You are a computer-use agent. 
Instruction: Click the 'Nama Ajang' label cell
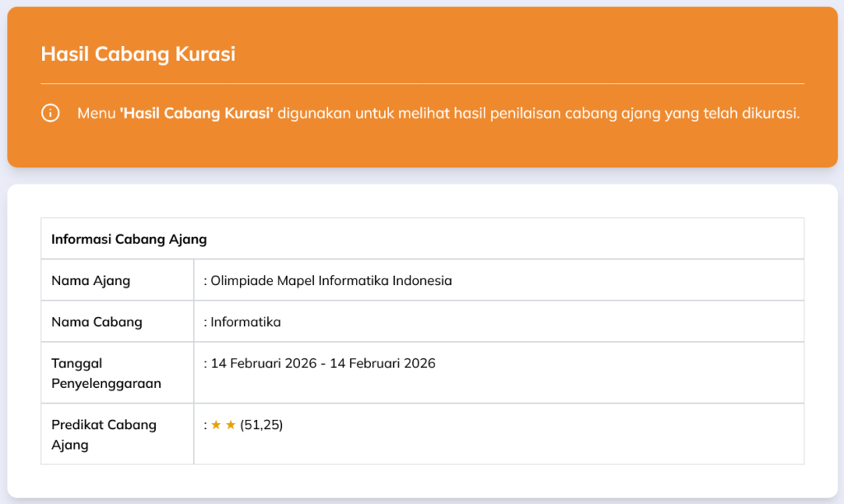[117, 280]
